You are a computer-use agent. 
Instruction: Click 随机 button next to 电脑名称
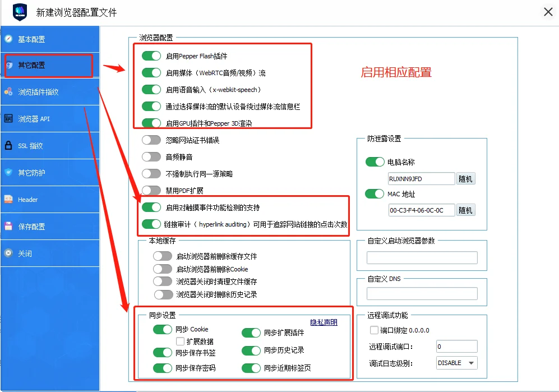point(465,179)
